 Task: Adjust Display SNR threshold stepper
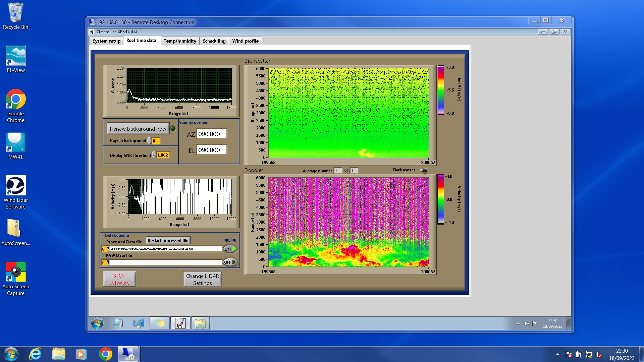pos(154,155)
